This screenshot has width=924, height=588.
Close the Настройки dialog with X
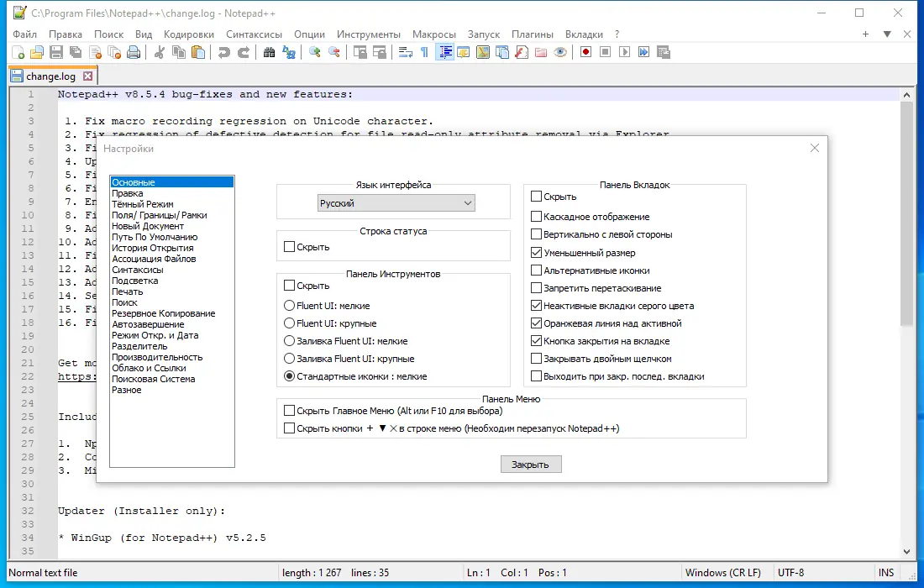[815, 149]
